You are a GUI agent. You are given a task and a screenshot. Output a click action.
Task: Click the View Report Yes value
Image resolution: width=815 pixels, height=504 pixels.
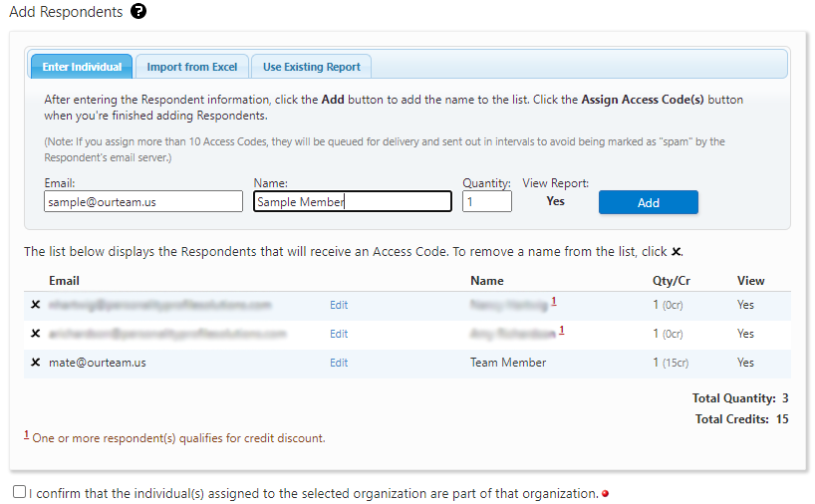coord(555,201)
